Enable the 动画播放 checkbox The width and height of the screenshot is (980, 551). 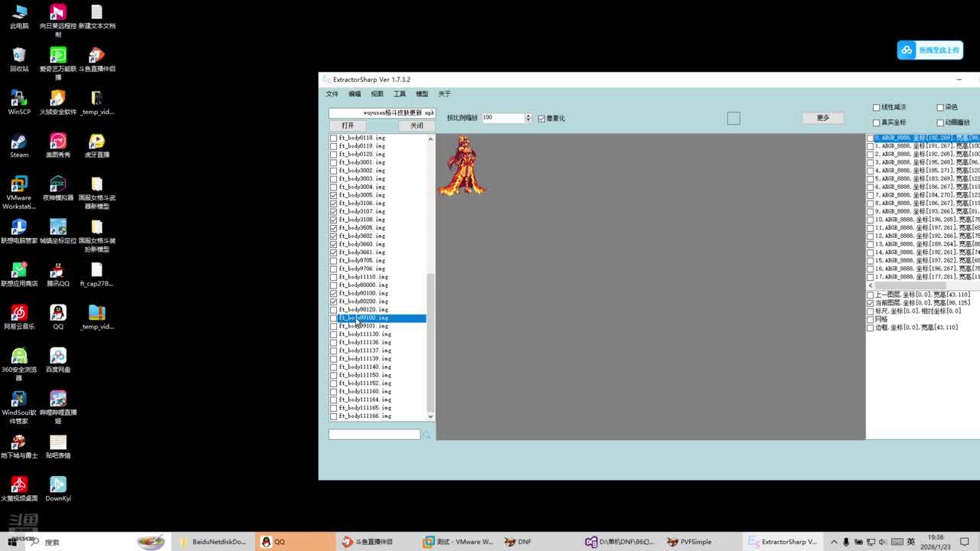[x=940, y=122]
